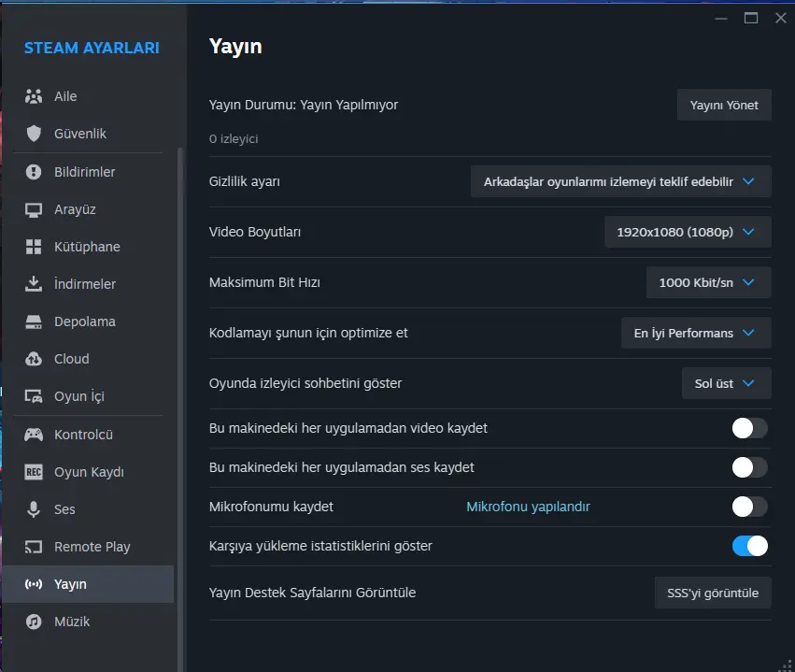This screenshot has height=672, width=795.
Task: Click the Cloud sync icon
Action: pos(34,359)
